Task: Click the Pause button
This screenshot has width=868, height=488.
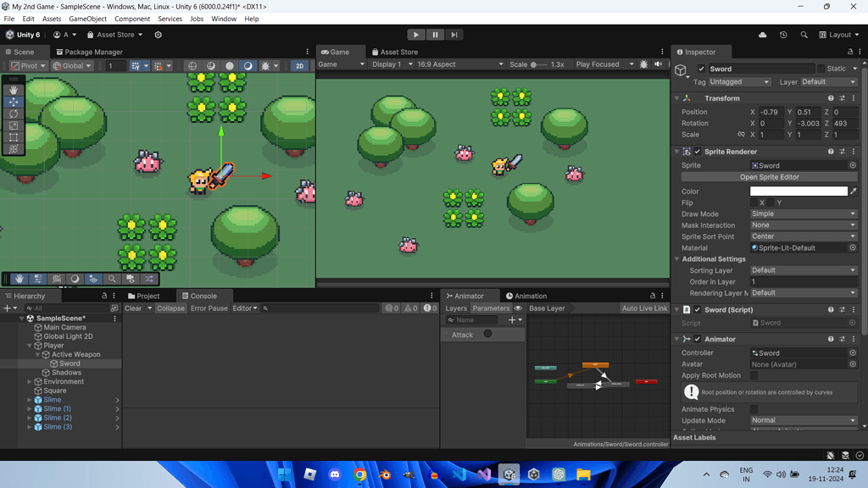Action: (435, 34)
